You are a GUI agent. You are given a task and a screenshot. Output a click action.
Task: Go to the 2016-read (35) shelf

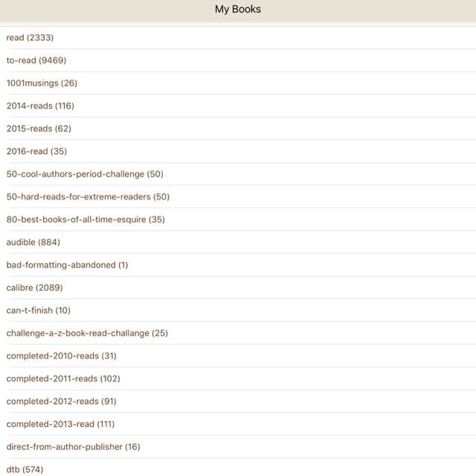36,151
